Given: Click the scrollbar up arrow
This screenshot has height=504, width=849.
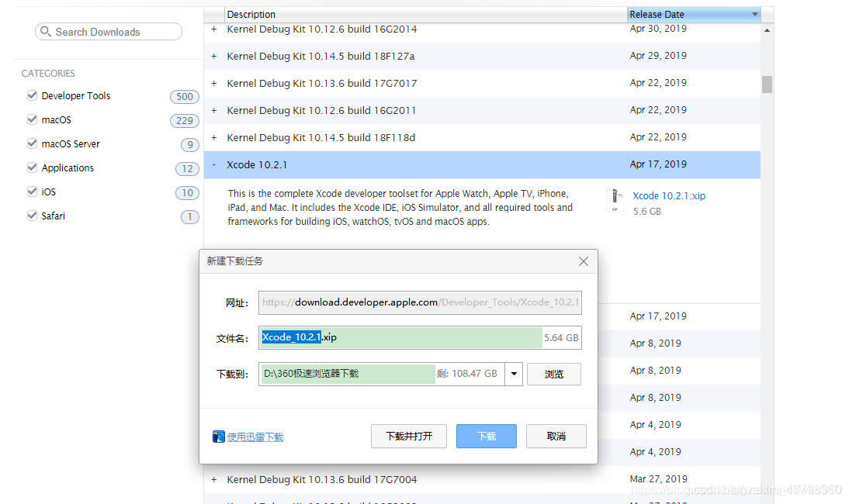Looking at the screenshot, I should click(x=767, y=30).
